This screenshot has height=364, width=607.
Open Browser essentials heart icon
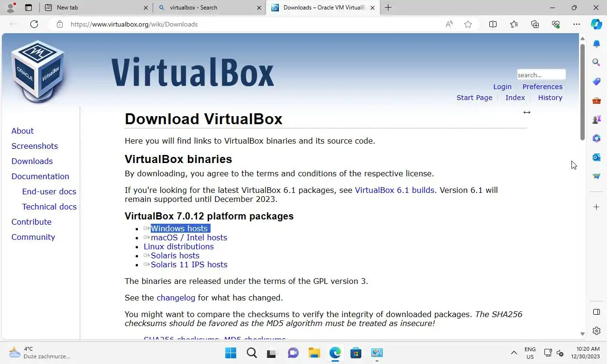click(x=556, y=24)
